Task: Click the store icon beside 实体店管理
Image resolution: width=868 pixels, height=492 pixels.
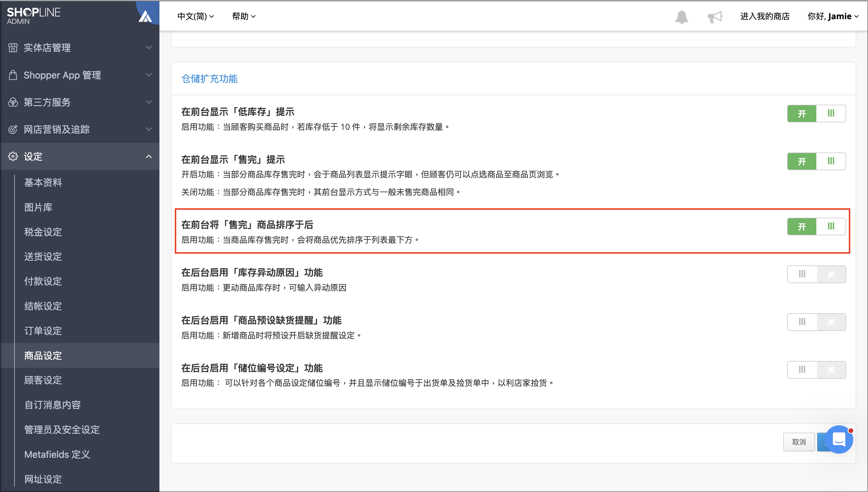Action: [x=13, y=48]
